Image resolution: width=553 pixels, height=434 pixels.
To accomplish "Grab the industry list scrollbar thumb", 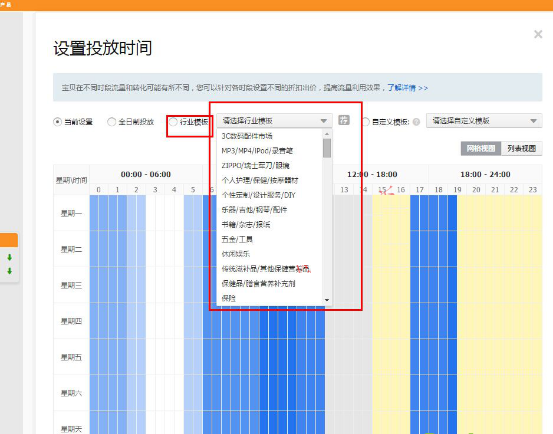I will [x=327, y=148].
